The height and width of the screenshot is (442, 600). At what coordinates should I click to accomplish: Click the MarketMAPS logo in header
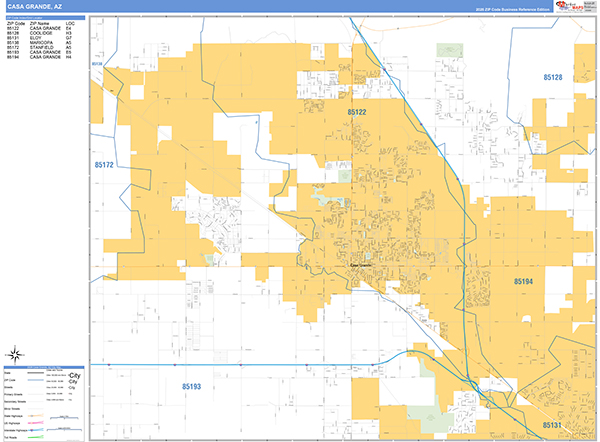click(x=576, y=6)
